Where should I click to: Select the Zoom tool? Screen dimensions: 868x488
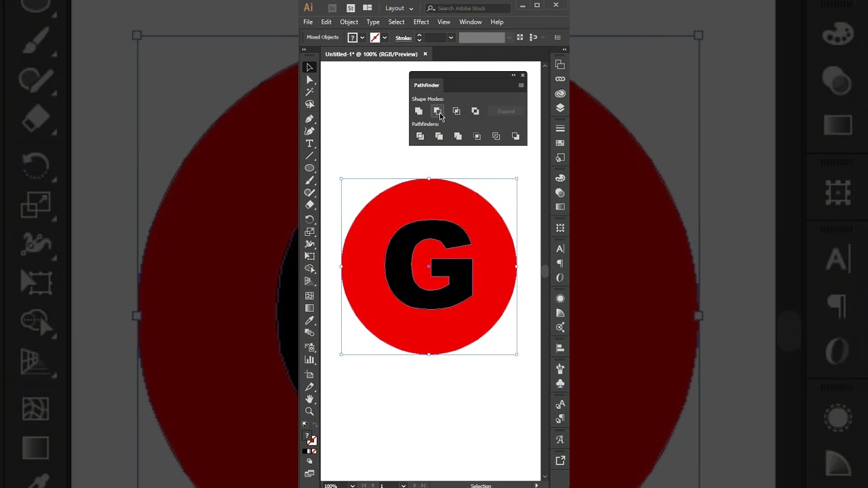[310, 411]
